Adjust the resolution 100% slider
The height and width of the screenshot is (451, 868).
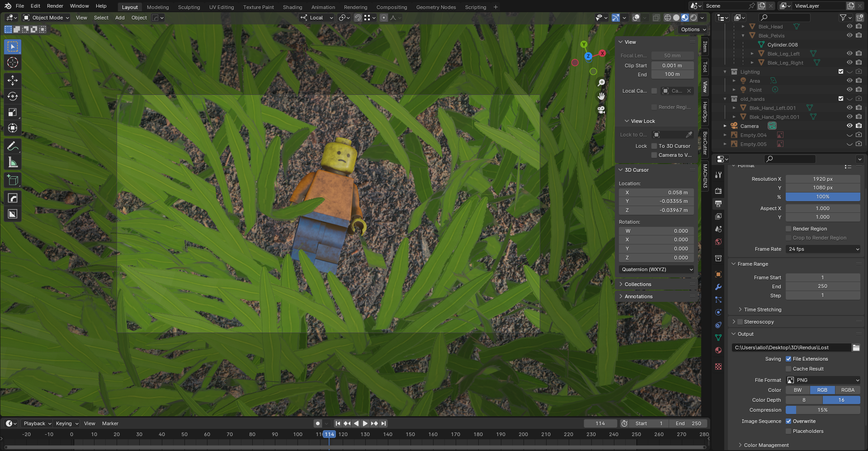point(823,197)
